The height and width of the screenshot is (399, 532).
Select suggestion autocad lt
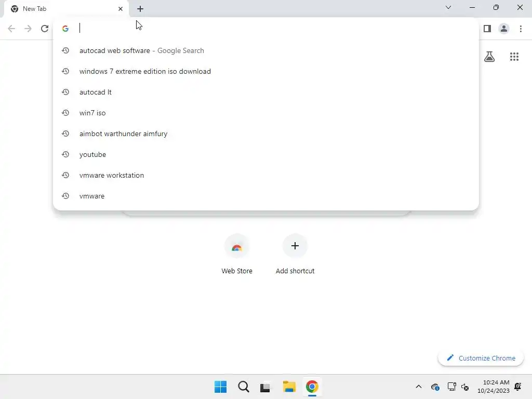pyautogui.click(x=266, y=92)
